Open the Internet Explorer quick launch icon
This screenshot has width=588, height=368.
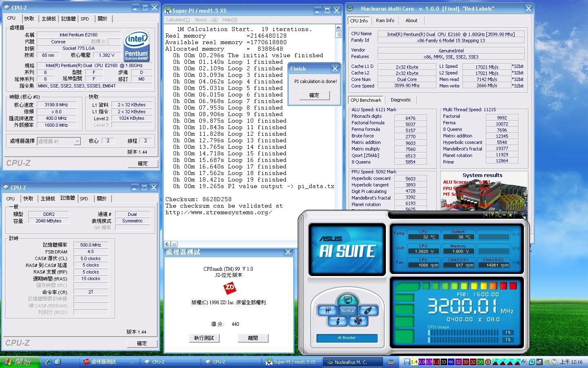(x=49, y=362)
